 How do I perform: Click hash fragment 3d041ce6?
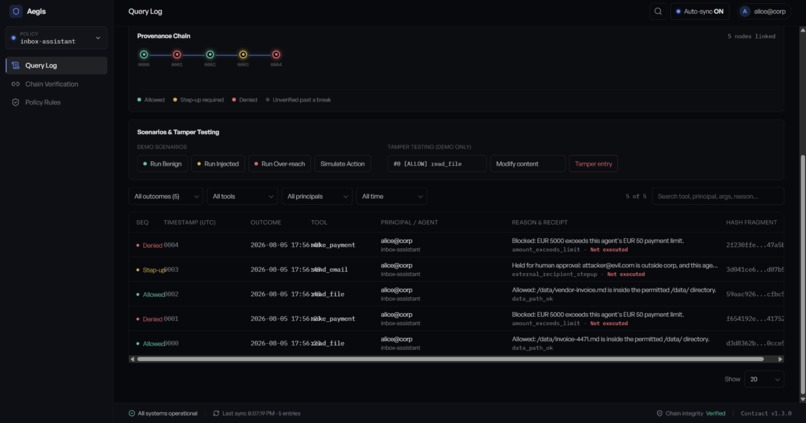click(x=755, y=269)
